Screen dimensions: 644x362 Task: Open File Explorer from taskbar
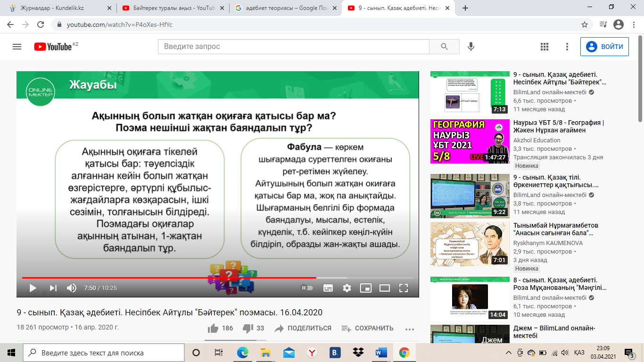pos(265,353)
